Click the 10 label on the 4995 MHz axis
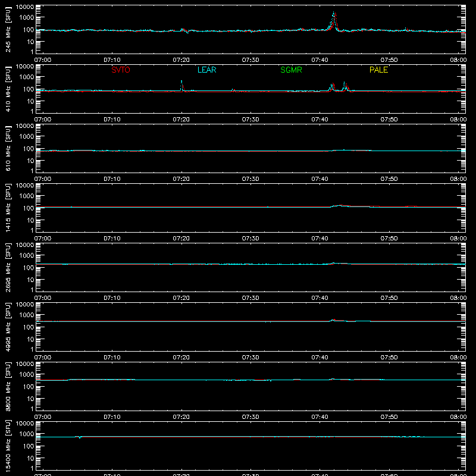This screenshot has height=476, width=476. tap(30, 339)
